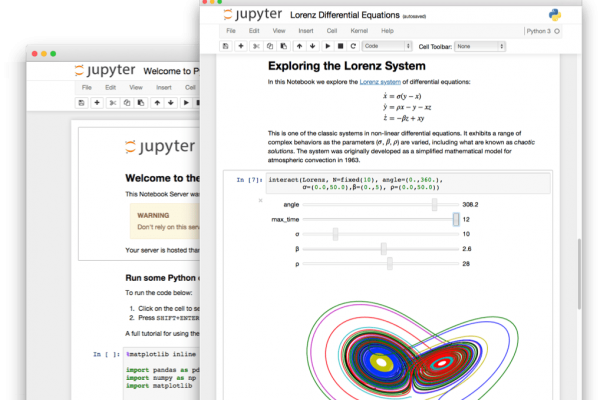Viewport: 600px width, 400px height.
Task: Click Run some Python heading in Welcome notebook
Action: pyautogui.click(x=163, y=278)
